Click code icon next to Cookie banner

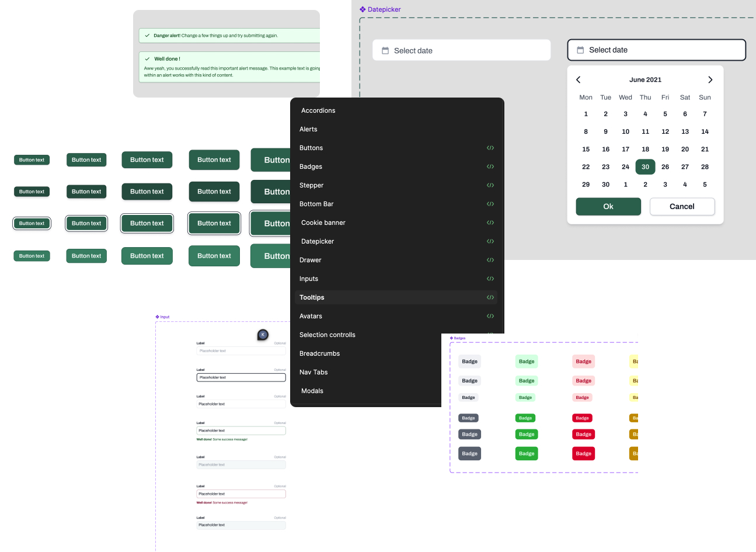(490, 223)
